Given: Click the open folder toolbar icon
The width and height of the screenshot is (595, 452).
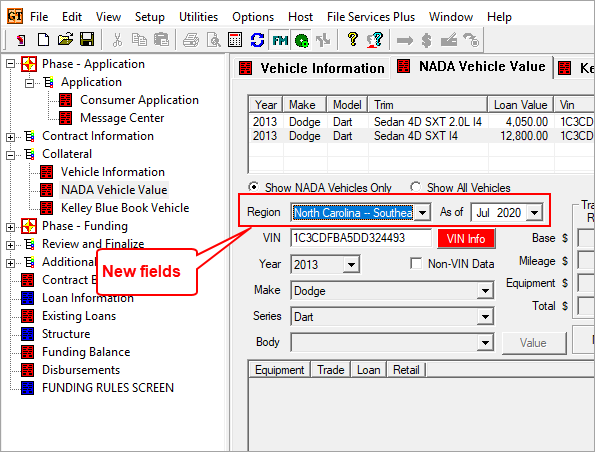Looking at the screenshot, I should (x=65, y=39).
